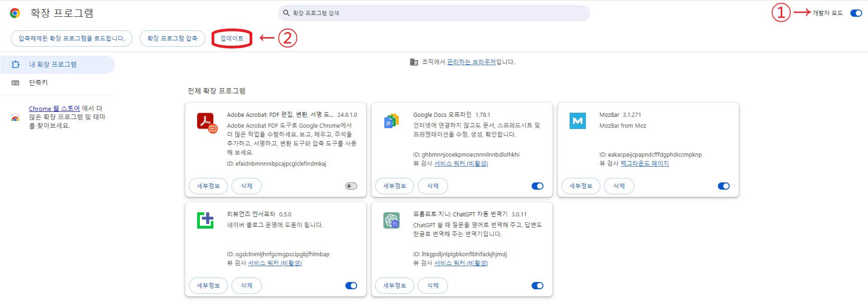Open Google Docs 서비스 워커 (비활성) link
The height and width of the screenshot is (306, 868).
461,163
